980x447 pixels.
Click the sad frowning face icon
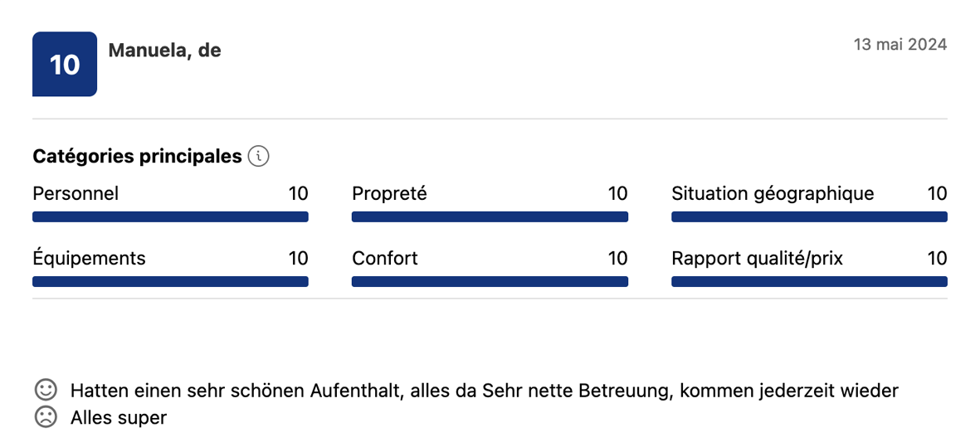pos(46,417)
